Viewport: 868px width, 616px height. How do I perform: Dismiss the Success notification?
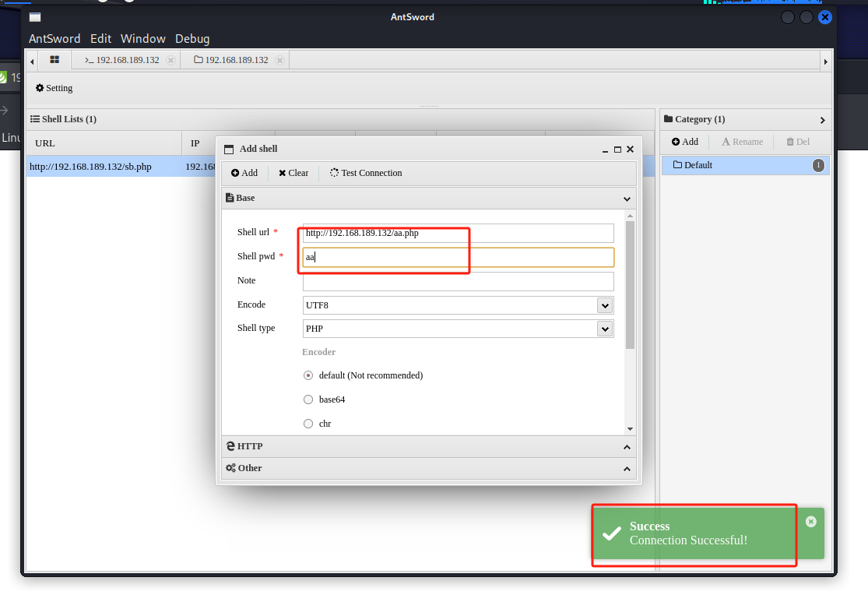click(x=811, y=522)
